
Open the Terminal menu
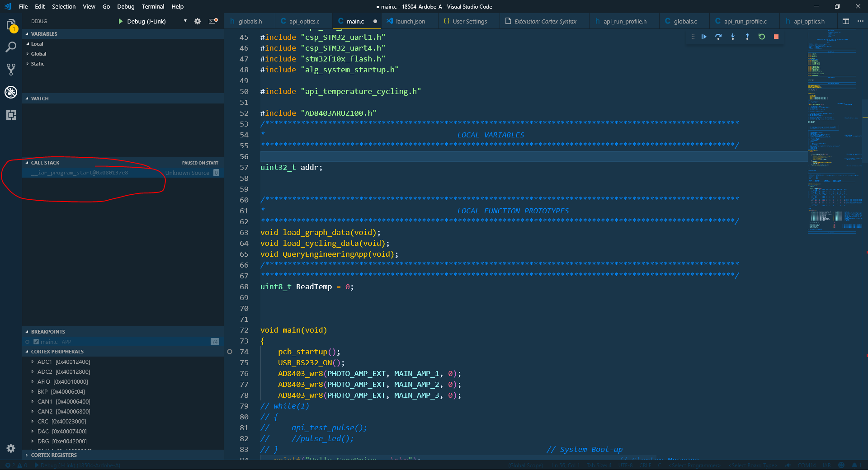(153, 6)
